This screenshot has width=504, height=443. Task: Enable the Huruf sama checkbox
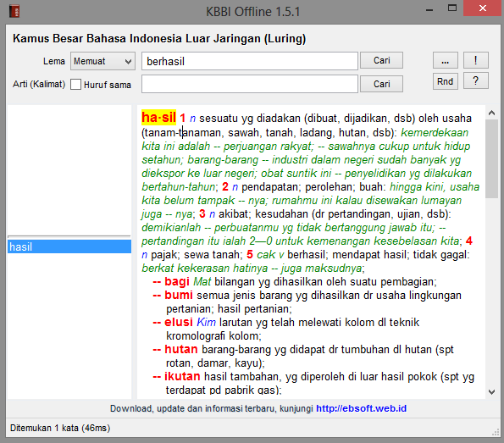tap(76, 85)
